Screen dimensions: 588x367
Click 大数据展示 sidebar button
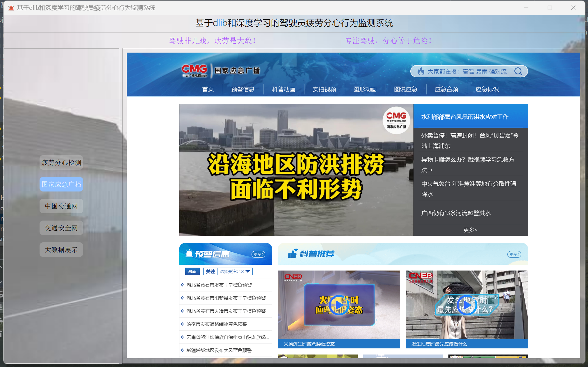[x=61, y=250]
